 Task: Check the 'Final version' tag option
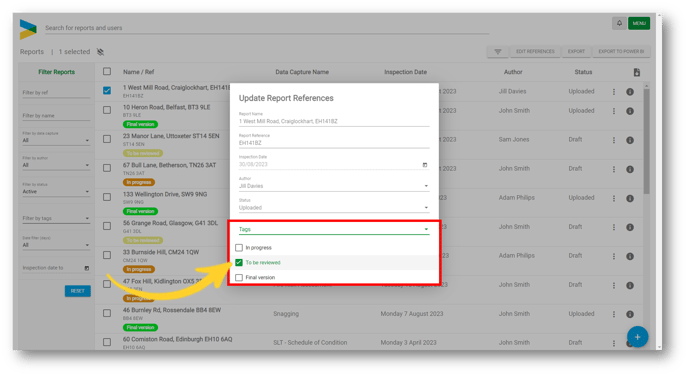[x=239, y=277]
